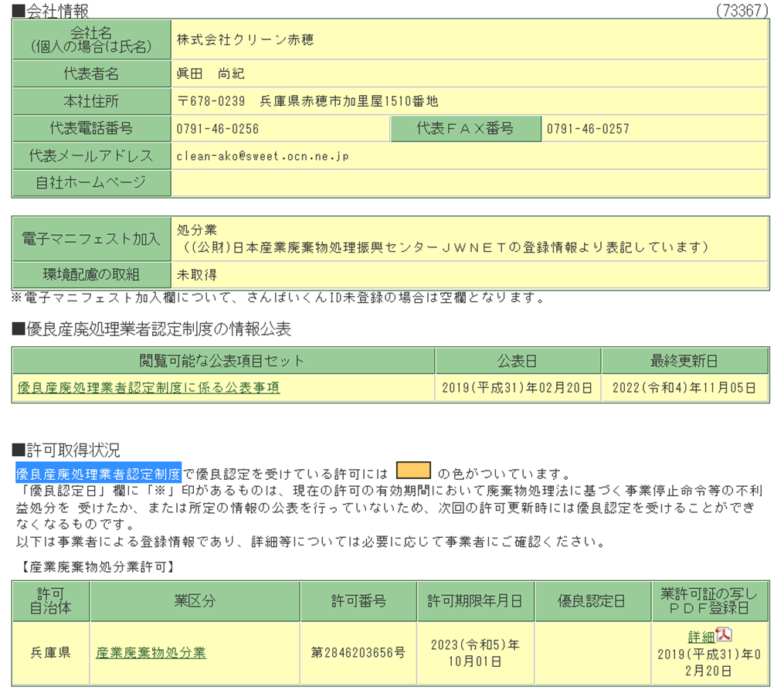784x697 pixels.
Task: Open the 産業廃棄物処分業 link
Action: (x=151, y=652)
